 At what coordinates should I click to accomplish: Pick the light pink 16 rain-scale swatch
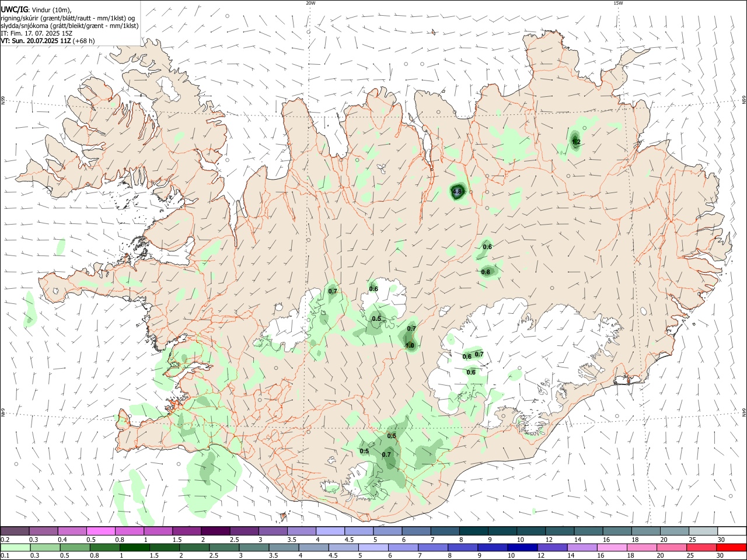pyautogui.click(x=611, y=547)
